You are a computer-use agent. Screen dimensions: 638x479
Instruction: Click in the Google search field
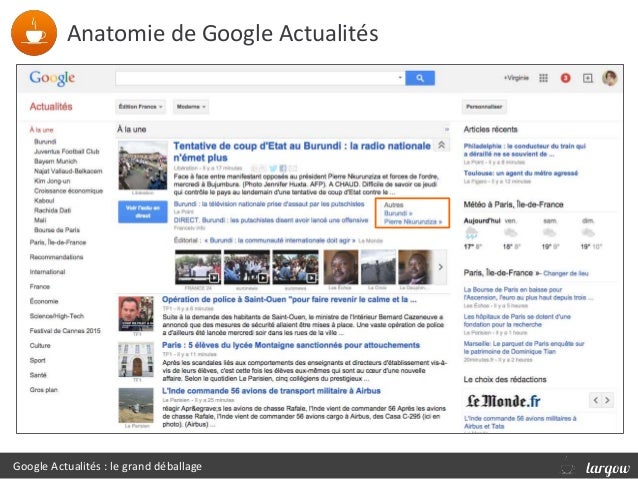pos(260,78)
